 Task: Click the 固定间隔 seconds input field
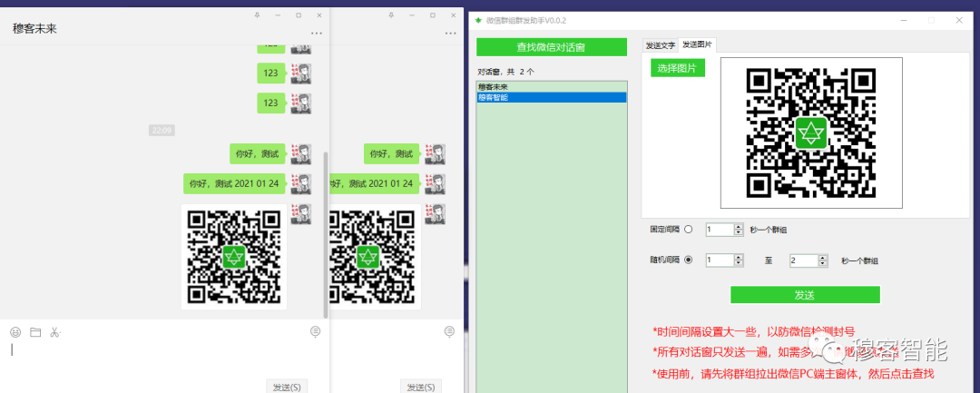pos(720,230)
